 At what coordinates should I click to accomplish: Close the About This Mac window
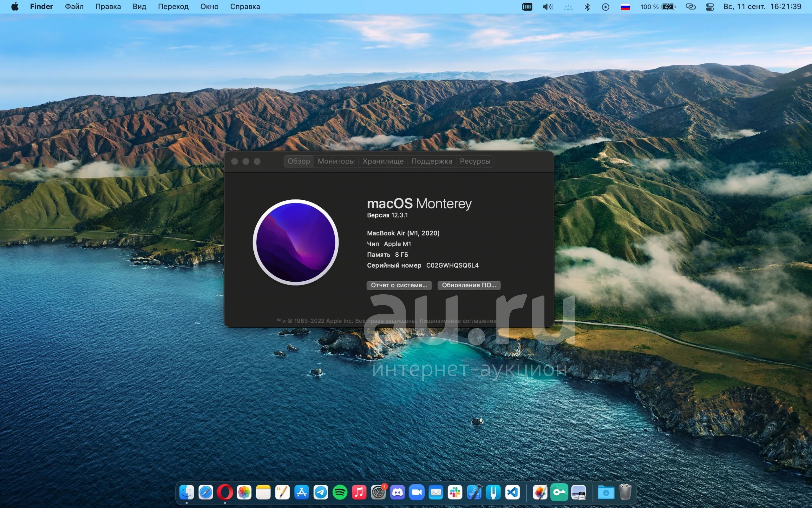click(234, 162)
